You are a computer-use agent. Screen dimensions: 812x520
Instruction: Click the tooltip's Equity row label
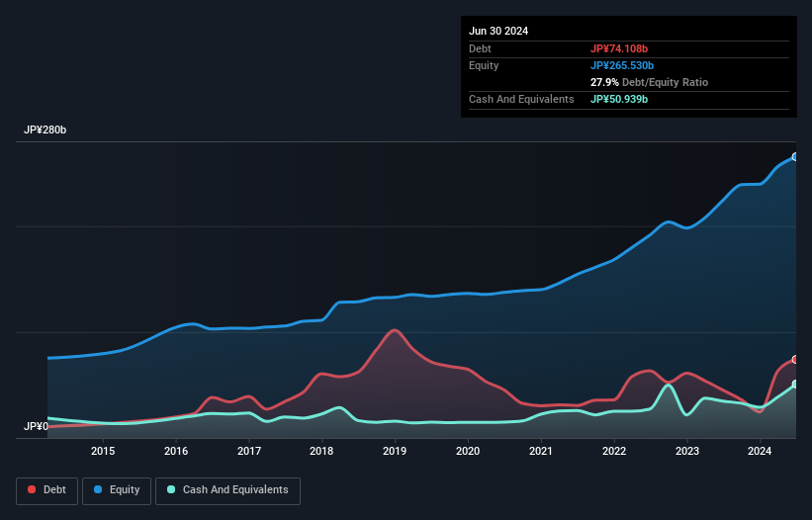pos(484,65)
